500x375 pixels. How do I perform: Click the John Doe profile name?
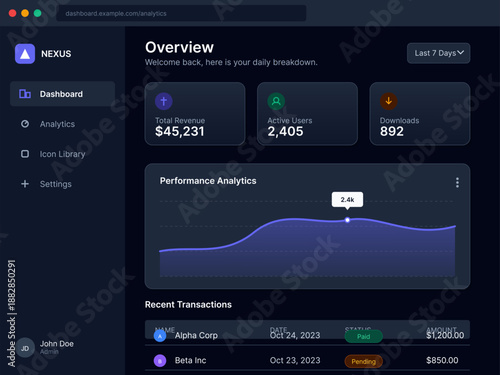57,344
